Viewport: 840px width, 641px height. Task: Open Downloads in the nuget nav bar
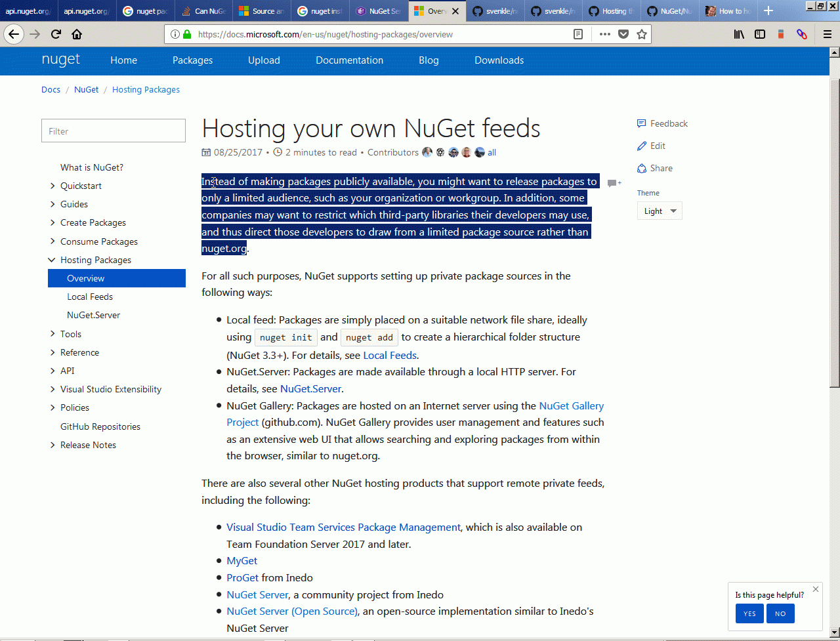[499, 60]
